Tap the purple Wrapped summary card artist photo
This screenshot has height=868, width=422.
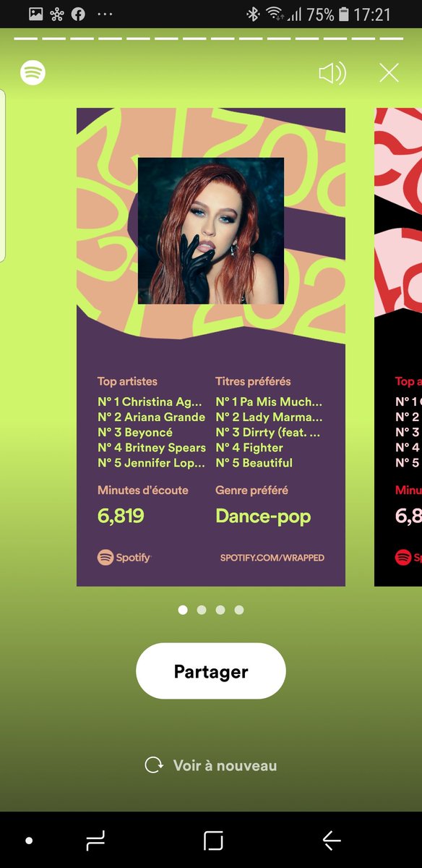(x=211, y=231)
